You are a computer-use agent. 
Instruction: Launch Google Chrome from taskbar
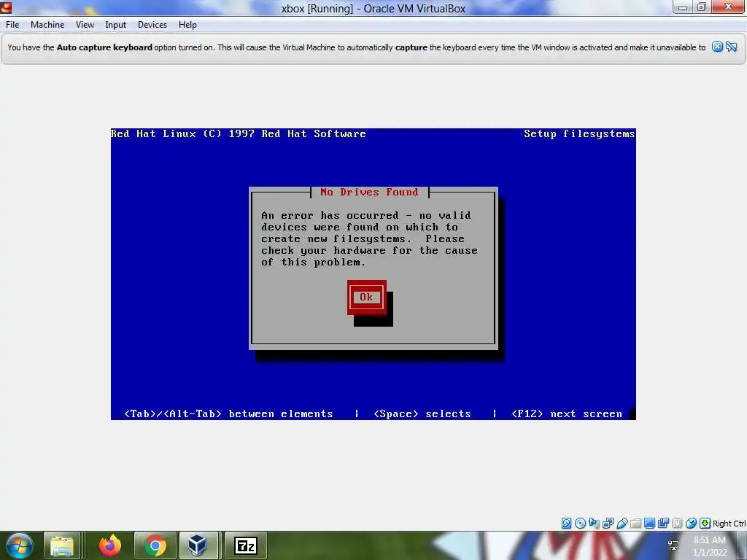click(x=155, y=545)
